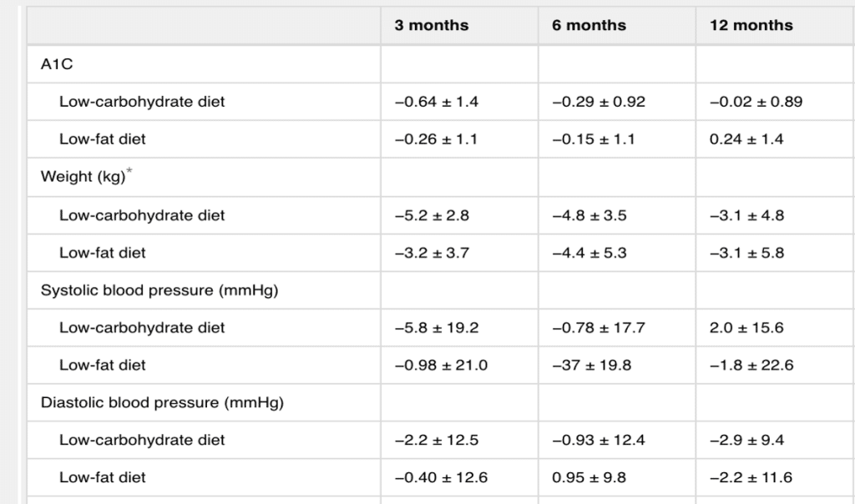Click the 12 months column header

click(x=751, y=25)
